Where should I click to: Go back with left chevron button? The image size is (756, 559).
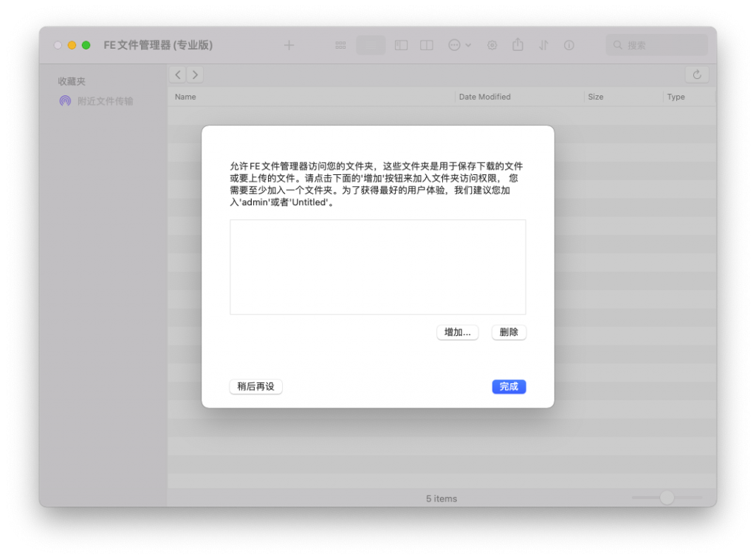tap(177, 75)
